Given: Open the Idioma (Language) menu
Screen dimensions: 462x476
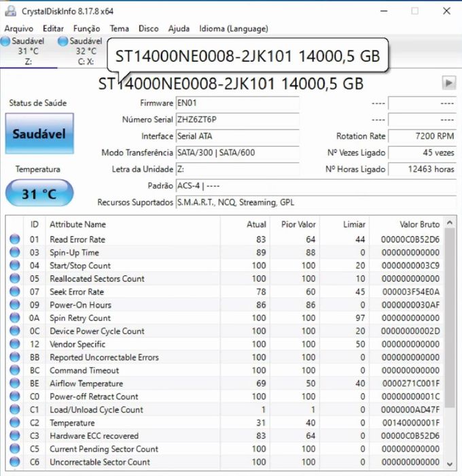Looking at the screenshot, I should click(x=234, y=29).
